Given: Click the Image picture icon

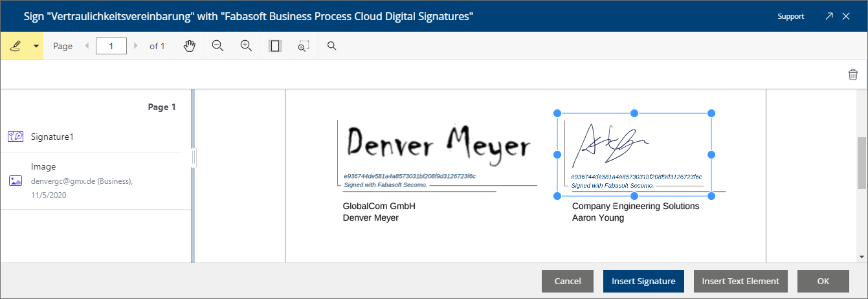Looking at the screenshot, I should tap(16, 181).
